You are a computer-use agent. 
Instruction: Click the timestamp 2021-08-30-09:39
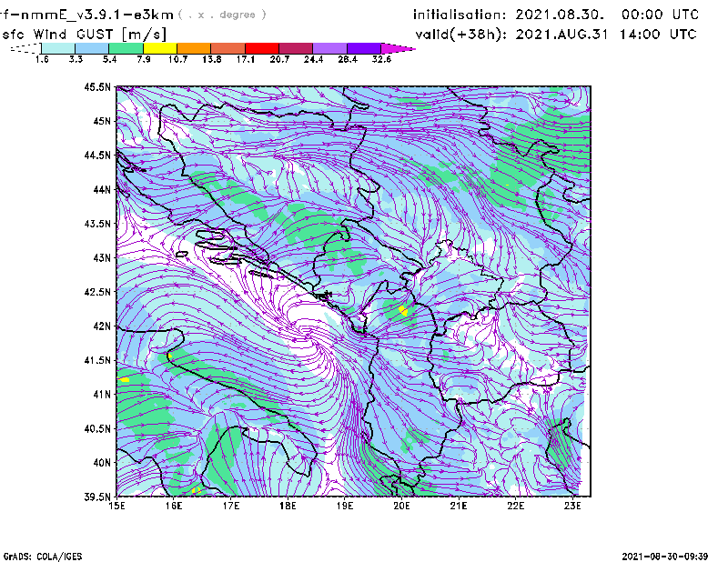(665, 556)
